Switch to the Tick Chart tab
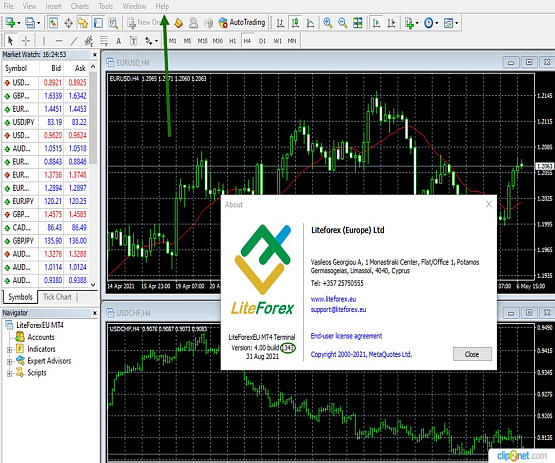555x463 pixels. click(x=57, y=297)
